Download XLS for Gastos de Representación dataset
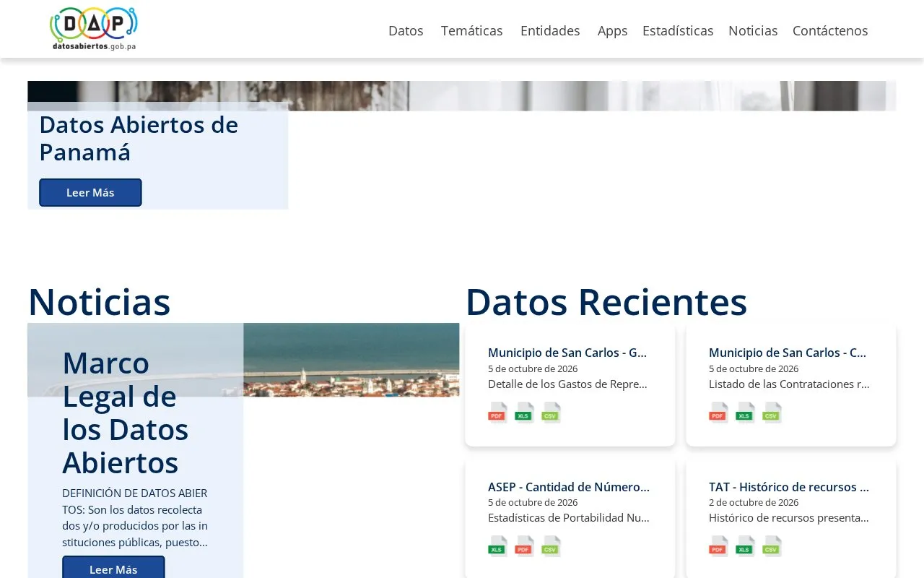 pyautogui.click(x=524, y=413)
